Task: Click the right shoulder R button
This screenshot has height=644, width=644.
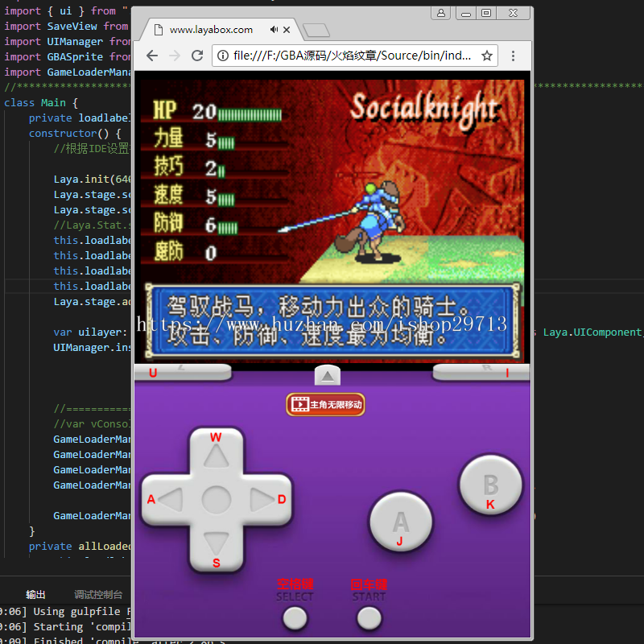Action: coord(481,372)
